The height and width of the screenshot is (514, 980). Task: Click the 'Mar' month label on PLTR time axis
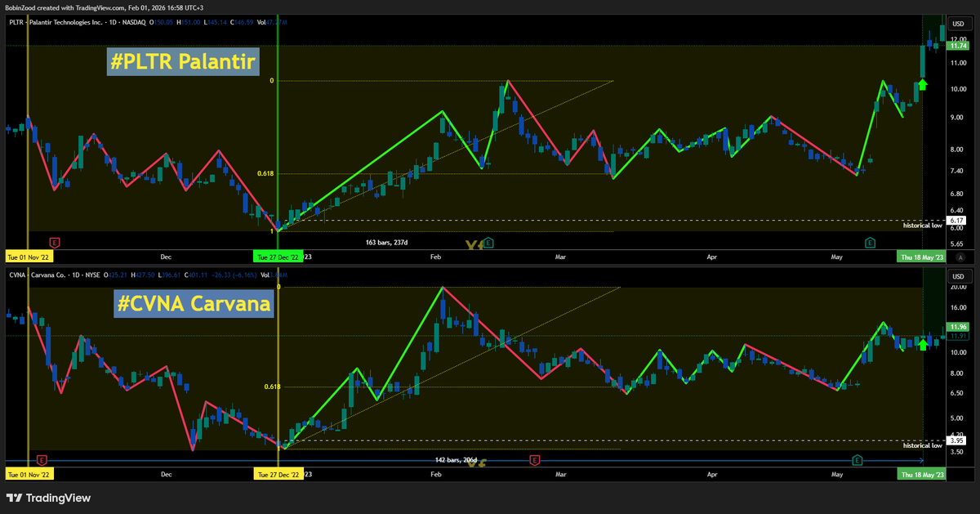[x=560, y=256]
